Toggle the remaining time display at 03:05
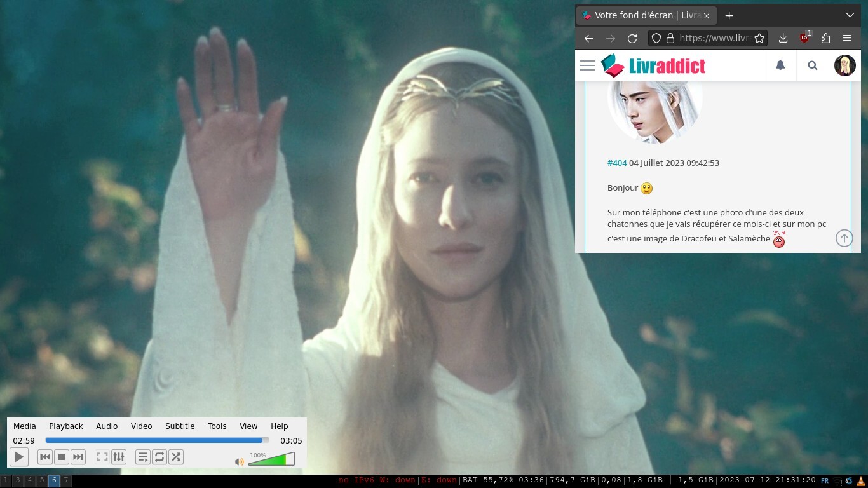The width and height of the screenshot is (868, 488). pyautogui.click(x=291, y=440)
